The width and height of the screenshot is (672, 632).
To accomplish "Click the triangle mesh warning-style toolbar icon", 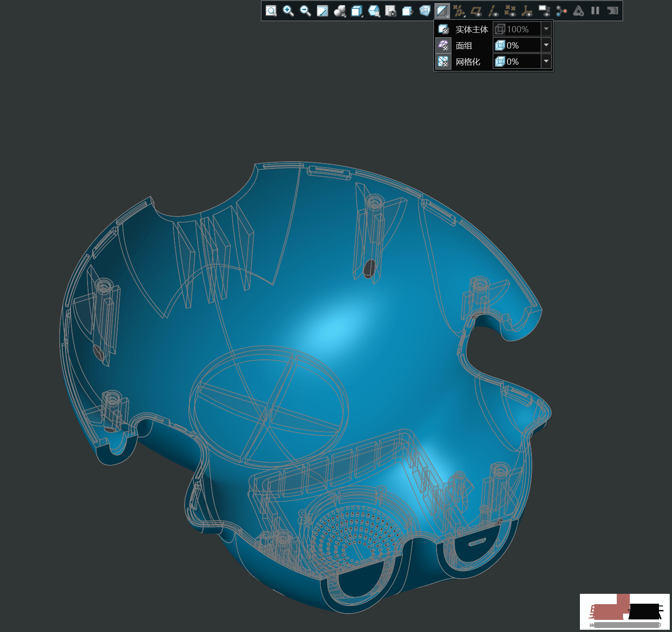I will click(x=578, y=11).
